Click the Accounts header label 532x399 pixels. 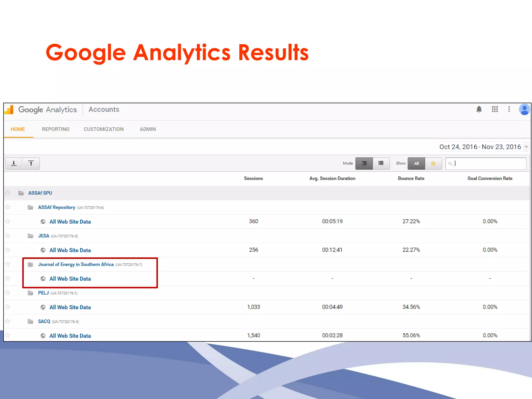point(104,109)
